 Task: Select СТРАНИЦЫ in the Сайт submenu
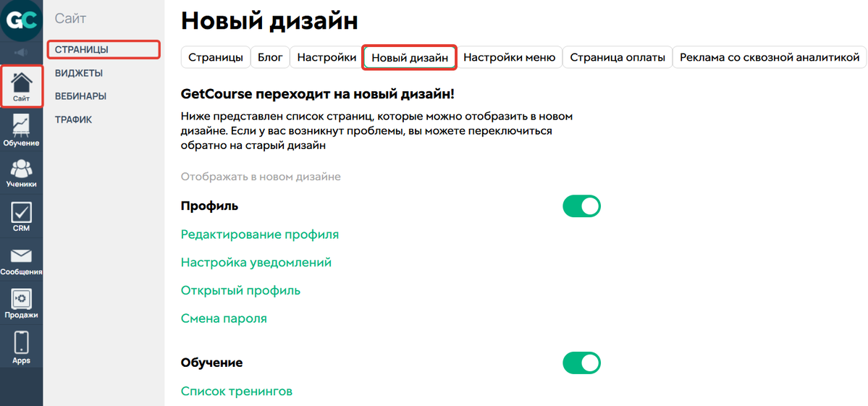(104, 50)
